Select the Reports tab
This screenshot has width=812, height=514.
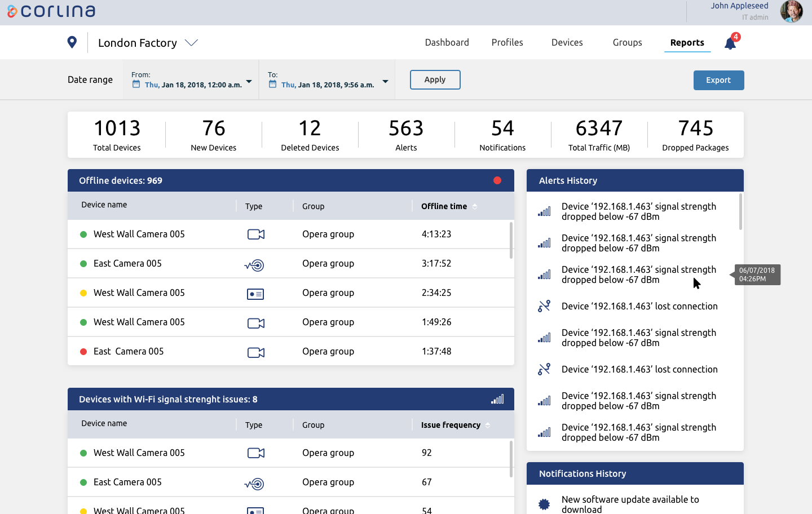[x=687, y=42]
